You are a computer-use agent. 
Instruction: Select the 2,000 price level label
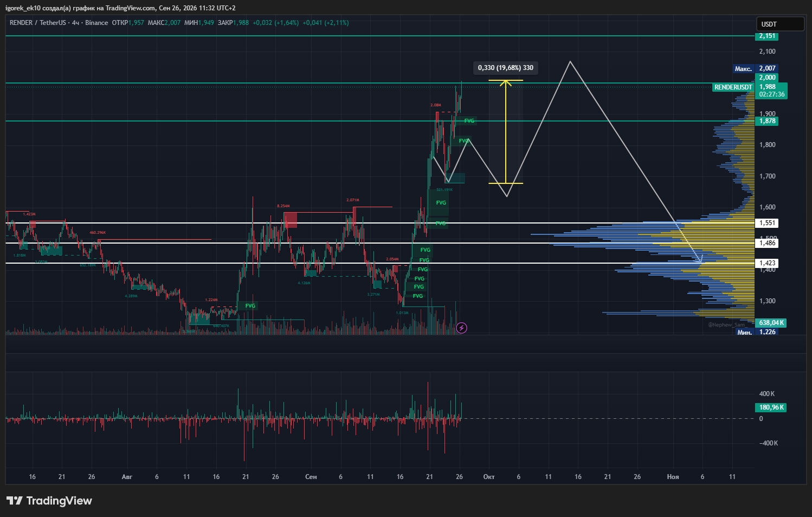[767, 78]
